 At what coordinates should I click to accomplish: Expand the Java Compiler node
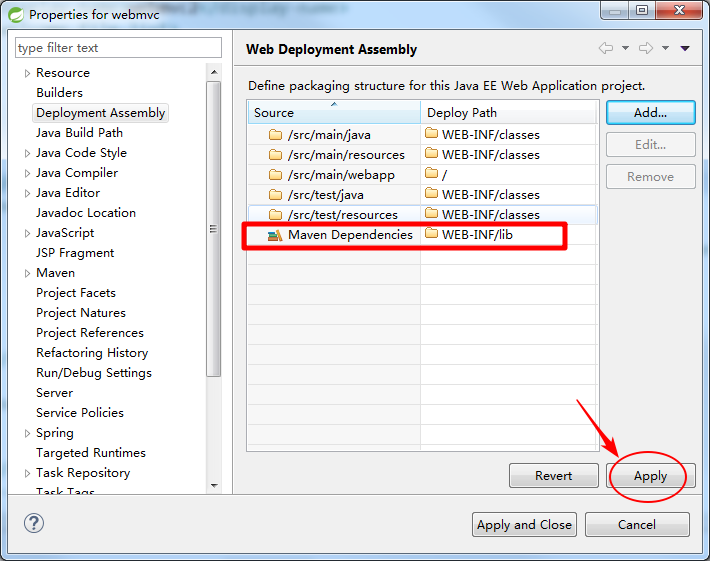click(27, 173)
